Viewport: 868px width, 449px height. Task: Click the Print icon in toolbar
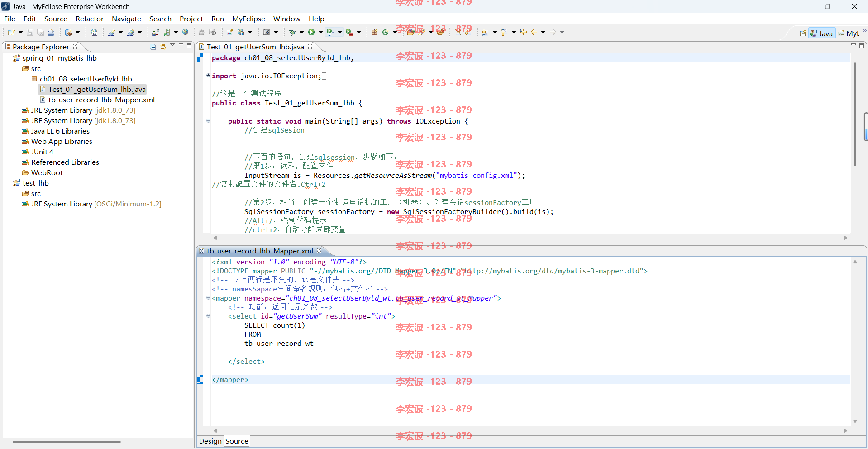point(51,32)
